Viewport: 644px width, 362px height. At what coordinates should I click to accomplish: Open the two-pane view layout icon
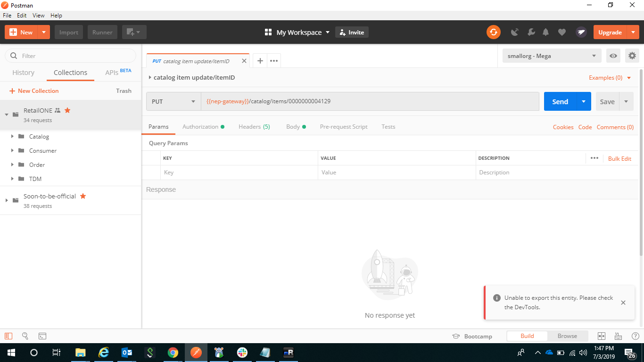(602, 336)
